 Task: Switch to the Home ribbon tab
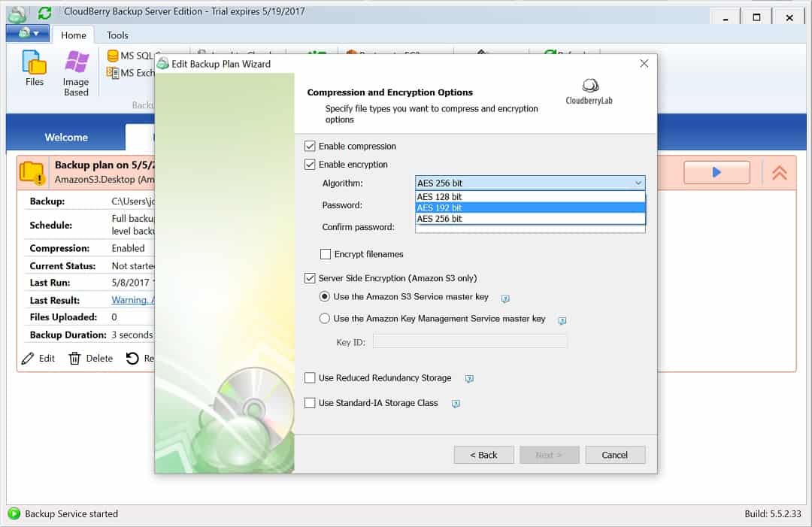click(74, 35)
